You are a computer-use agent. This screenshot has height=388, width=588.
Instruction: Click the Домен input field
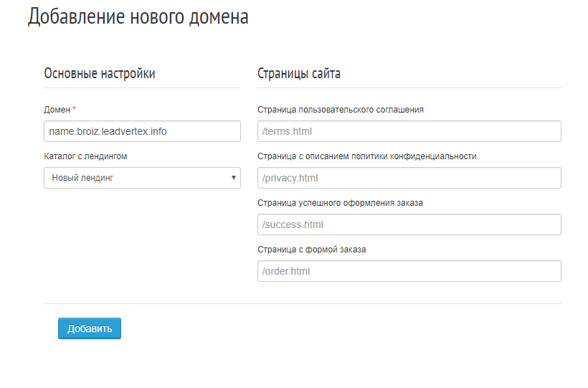[x=142, y=131]
